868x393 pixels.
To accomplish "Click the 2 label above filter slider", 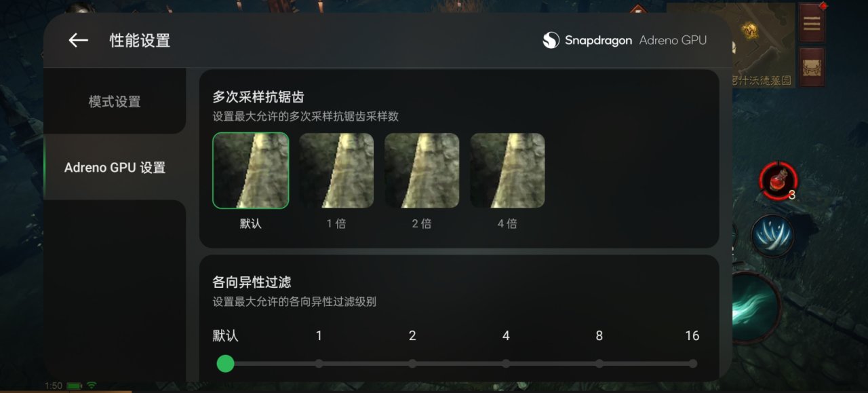I will click(412, 336).
